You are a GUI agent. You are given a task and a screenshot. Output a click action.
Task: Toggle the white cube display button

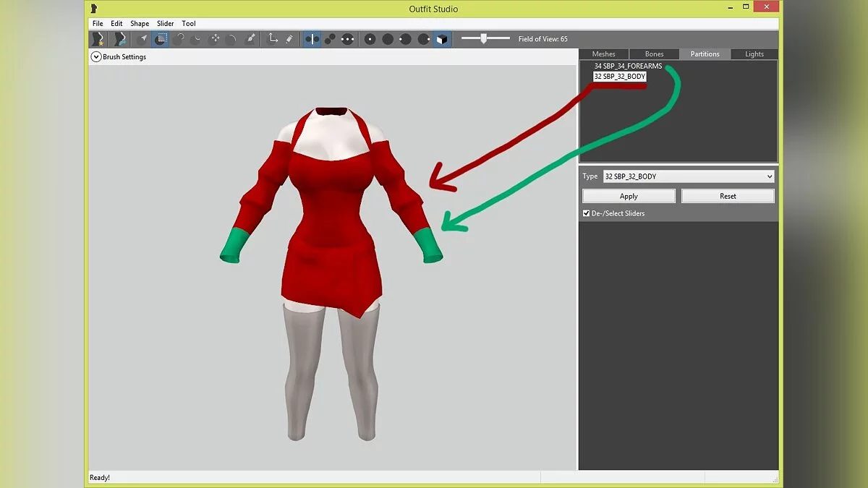tap(441, 39)
